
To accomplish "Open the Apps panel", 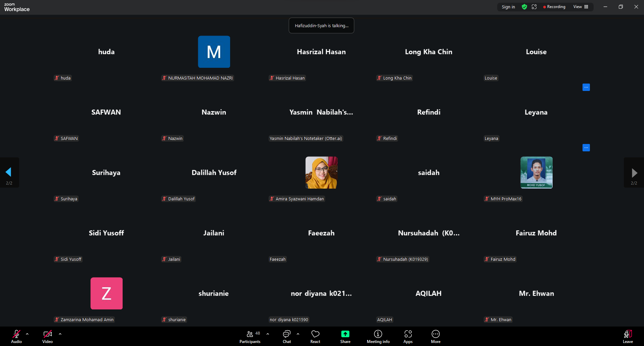I will [408, 337].
